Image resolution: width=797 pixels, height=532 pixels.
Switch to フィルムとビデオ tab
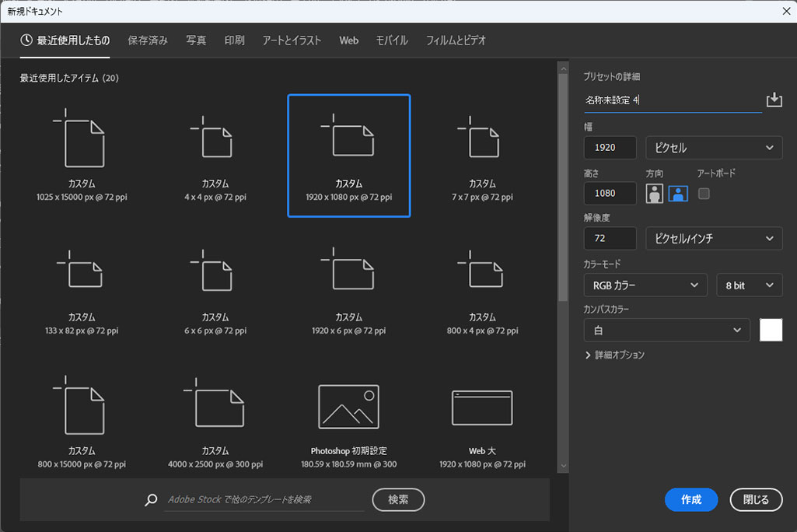(x=456, y=40)
